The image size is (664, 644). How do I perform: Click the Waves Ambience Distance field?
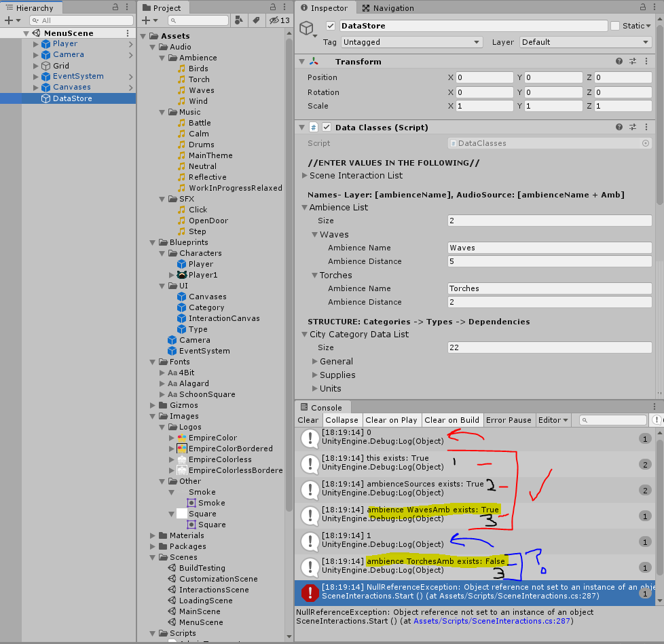[x=549, y=261]
